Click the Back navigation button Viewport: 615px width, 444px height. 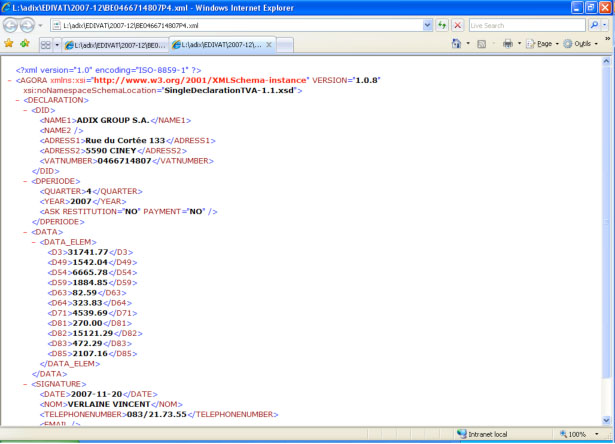(x=11, y=25)
